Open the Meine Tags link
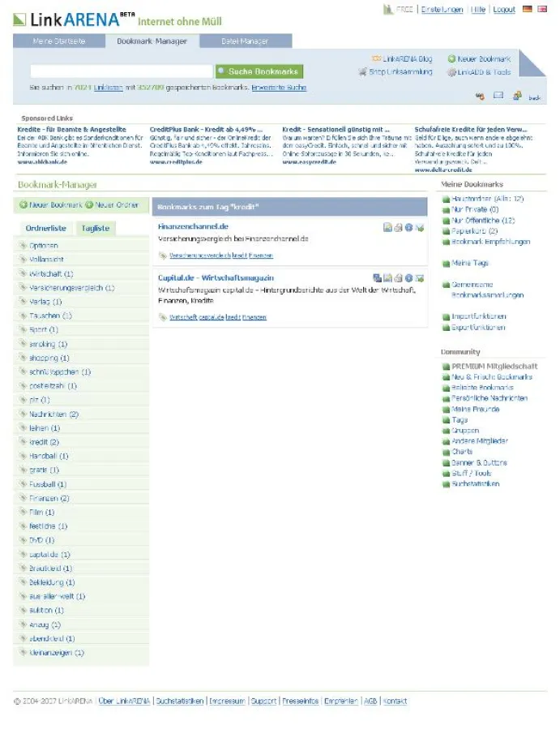The width and height of the screenshot is (560, 730). click(470, 263)
